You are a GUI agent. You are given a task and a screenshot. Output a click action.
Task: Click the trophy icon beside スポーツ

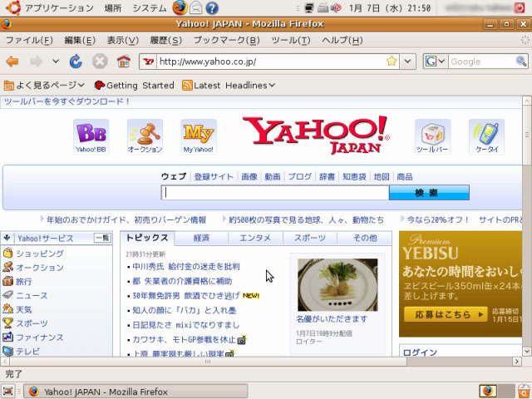point(7,323)
